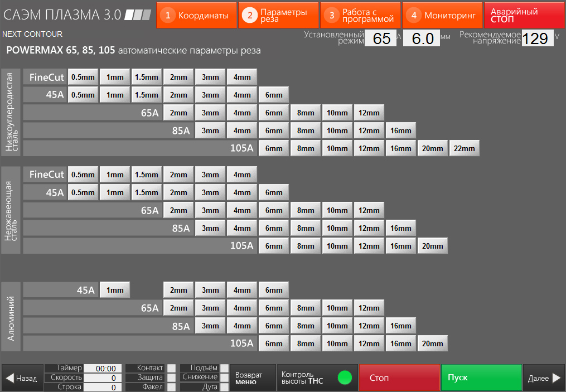Proceed with the Далее button
Image resolution: width=566 pixels, height=392 pixels.
[x=544, y=378]
